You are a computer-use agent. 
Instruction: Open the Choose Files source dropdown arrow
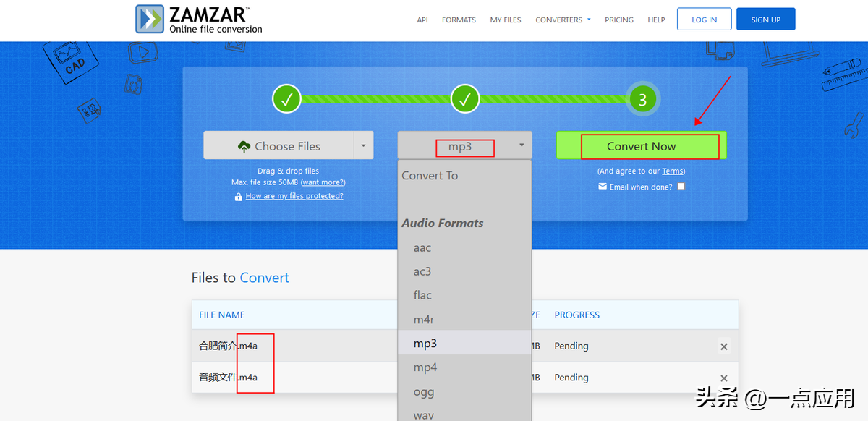click(x=364, y=145)
